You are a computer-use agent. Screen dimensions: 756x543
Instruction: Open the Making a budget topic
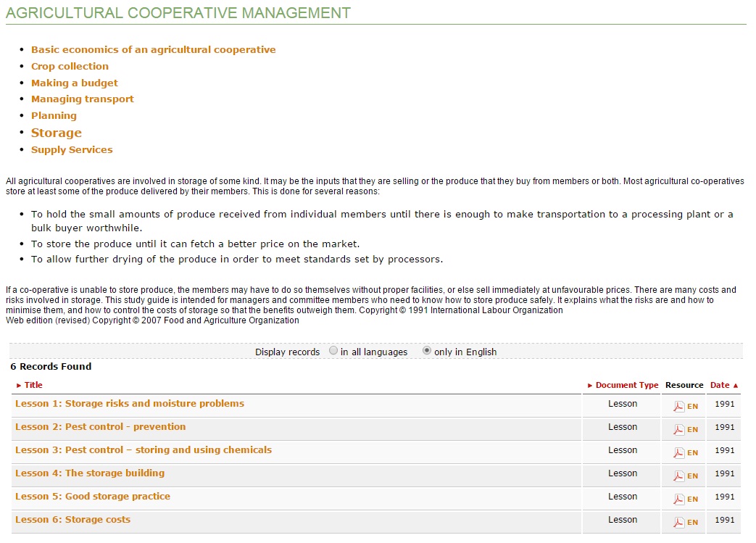click(74, 83)
